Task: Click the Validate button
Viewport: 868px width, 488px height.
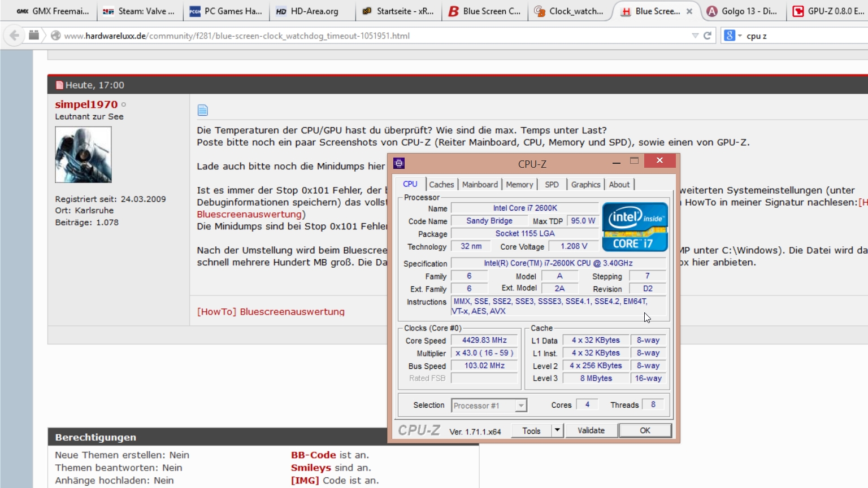Action: tap(591, 430)
